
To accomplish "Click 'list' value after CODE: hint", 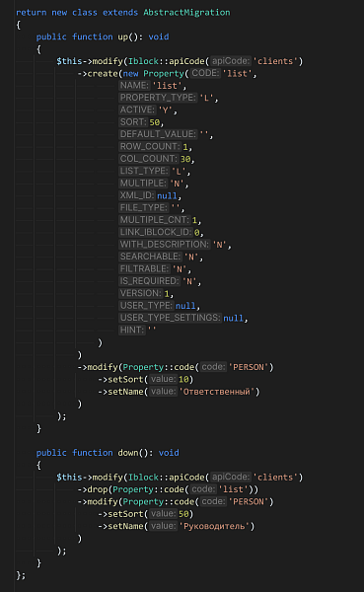I will (237, 74).
